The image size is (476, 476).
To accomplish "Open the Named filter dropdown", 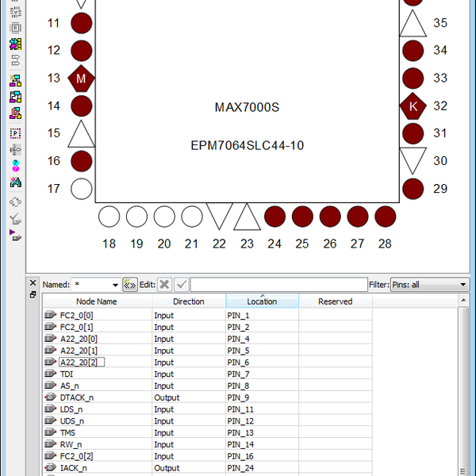I will click(x=115, y=285).
